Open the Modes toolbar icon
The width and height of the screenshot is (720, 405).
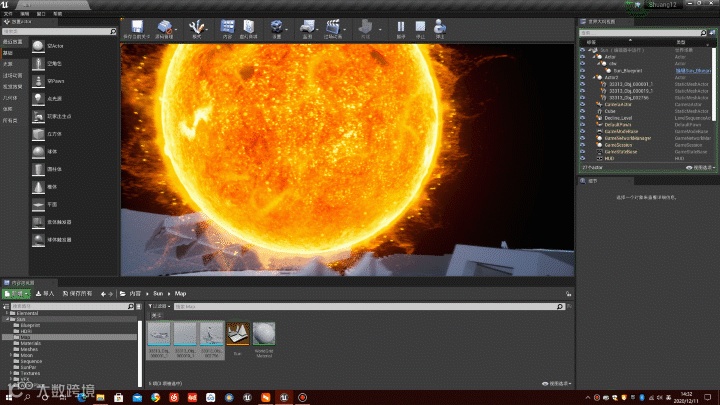click(x=196, y=28)
